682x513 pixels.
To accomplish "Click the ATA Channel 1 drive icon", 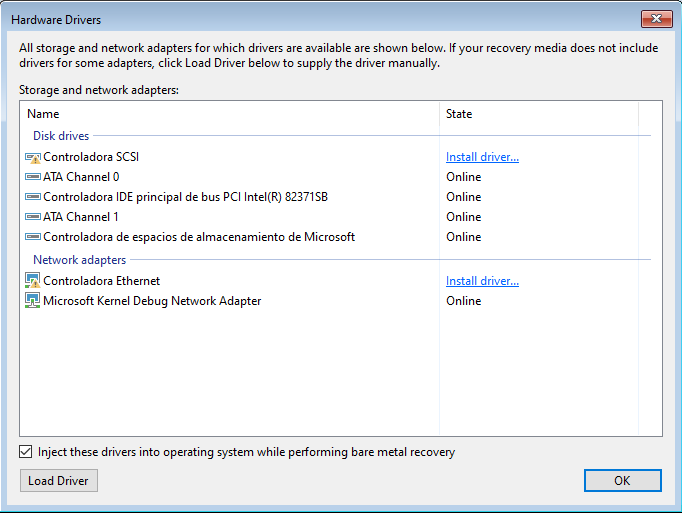I will pyautogui.click(x=33, y=217).
